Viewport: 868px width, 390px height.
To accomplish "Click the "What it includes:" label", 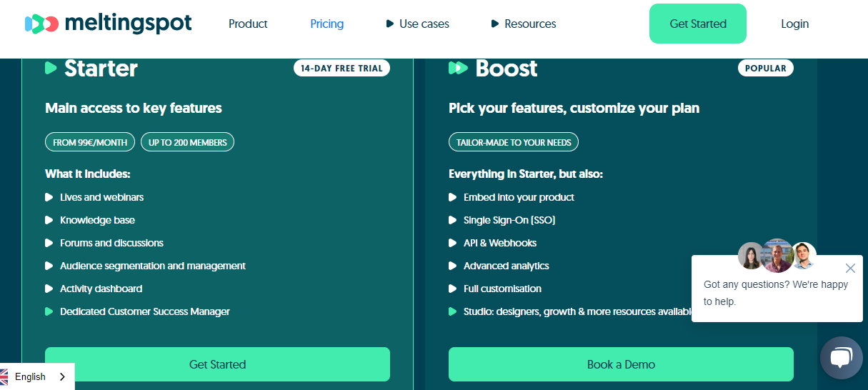I will (x=88, y=174).
